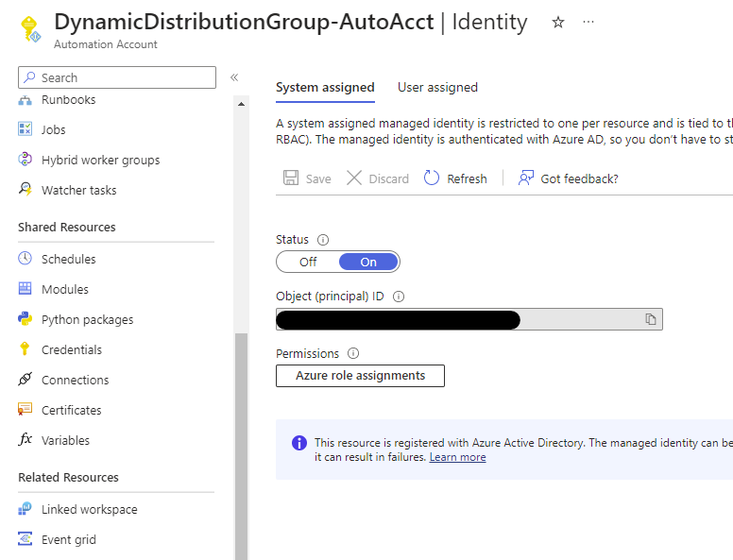Viewport: 733px width, 560px height.
Task: Collapse the sidebar menu chevron
Action: (234, 77)
